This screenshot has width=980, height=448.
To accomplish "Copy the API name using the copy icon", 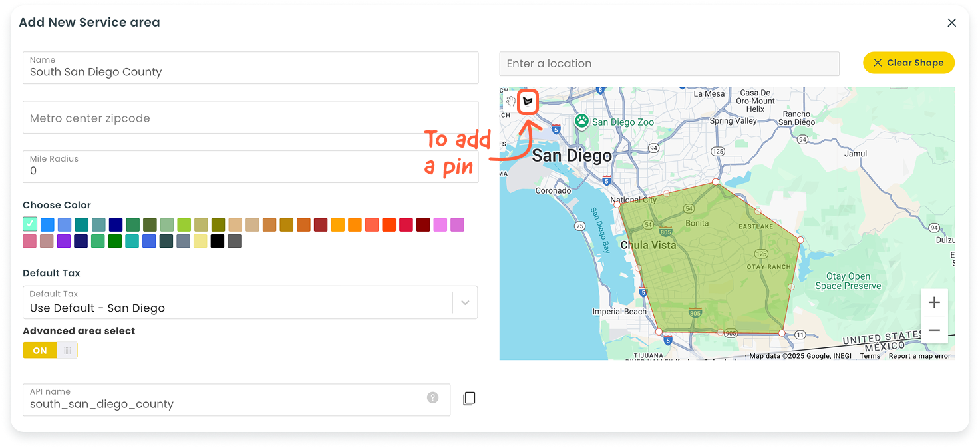I will click(x=469, y=397).
